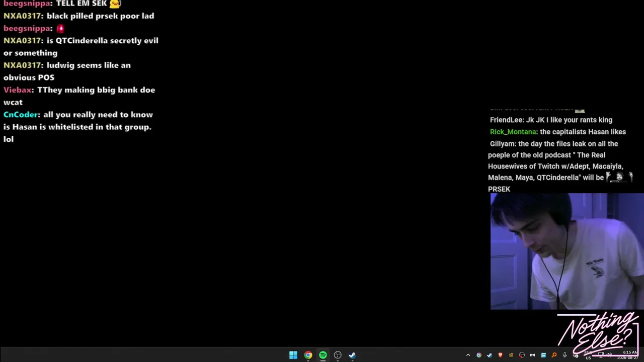644x362 pixels.
Task: Click the emote before PRSEK in Gillyam's message
Action: (619, 177)
